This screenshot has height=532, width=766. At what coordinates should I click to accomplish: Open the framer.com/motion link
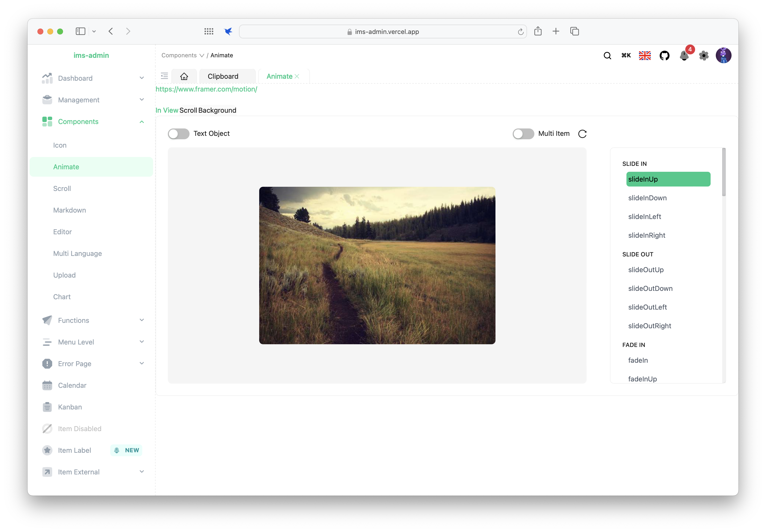[206, 89]
